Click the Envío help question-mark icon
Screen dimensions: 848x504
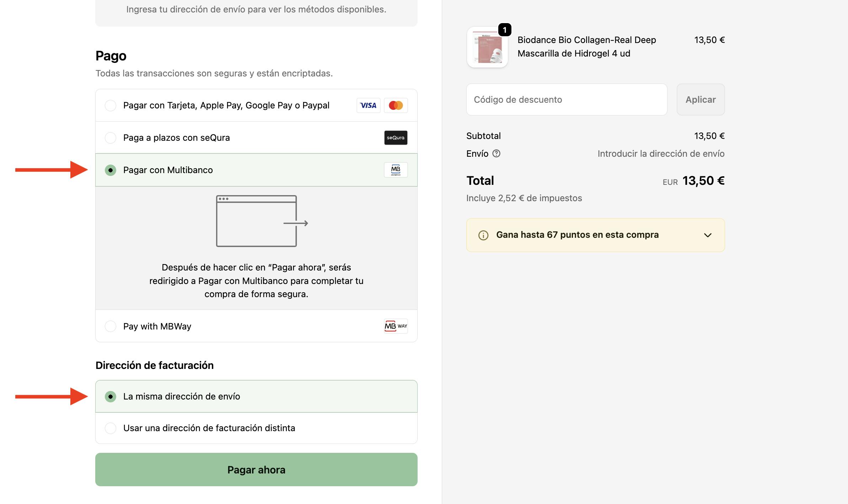click(496, 154)
